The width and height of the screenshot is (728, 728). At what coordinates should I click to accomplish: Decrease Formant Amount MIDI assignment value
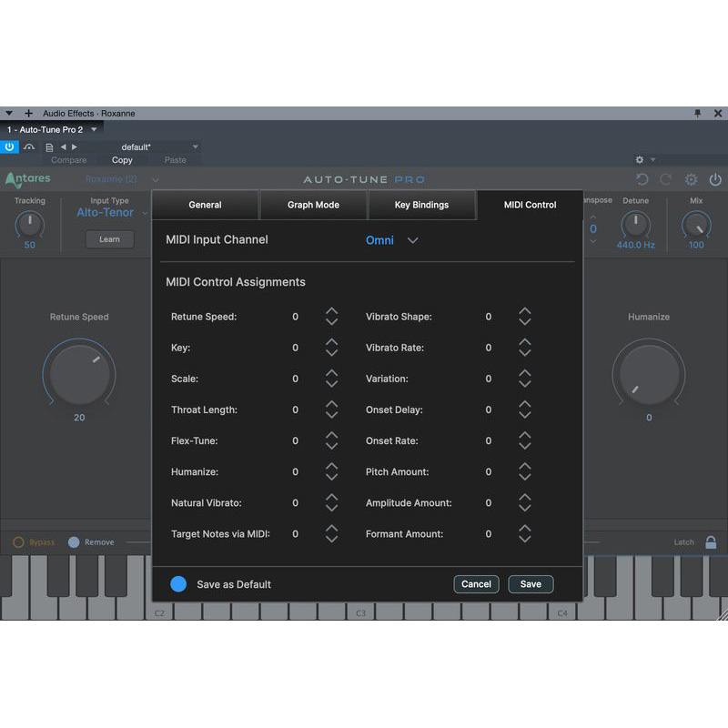[x=525, y=540]
